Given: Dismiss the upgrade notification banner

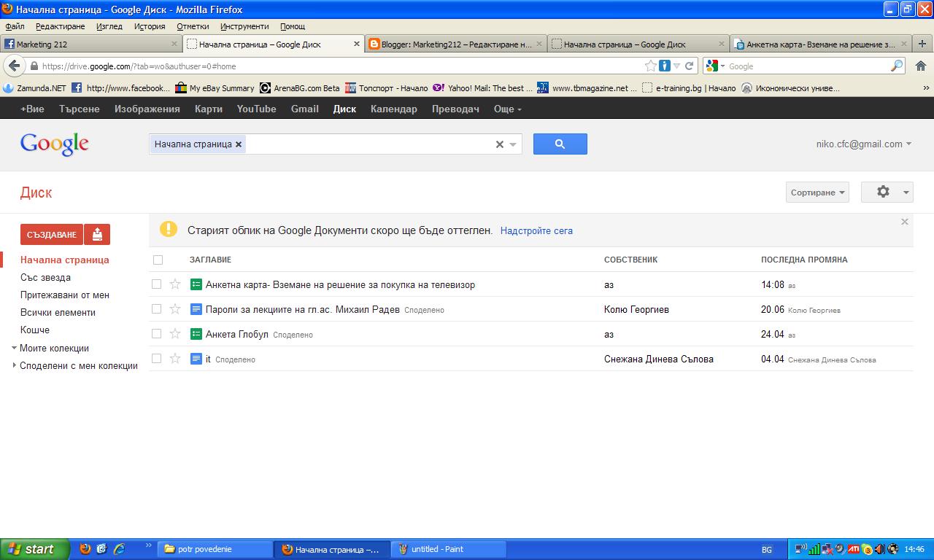Looking at the screenshot, I should 904,222.
